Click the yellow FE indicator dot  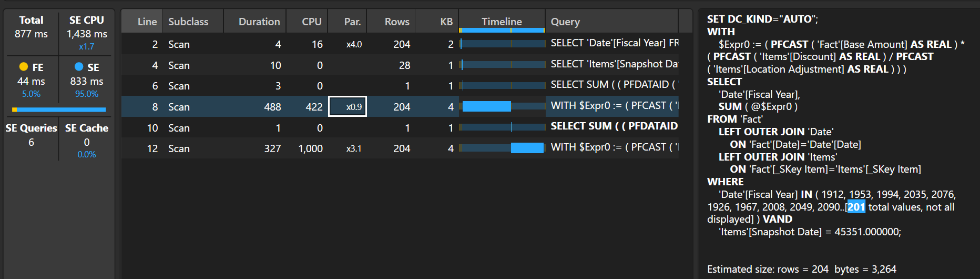coord(24,67)
